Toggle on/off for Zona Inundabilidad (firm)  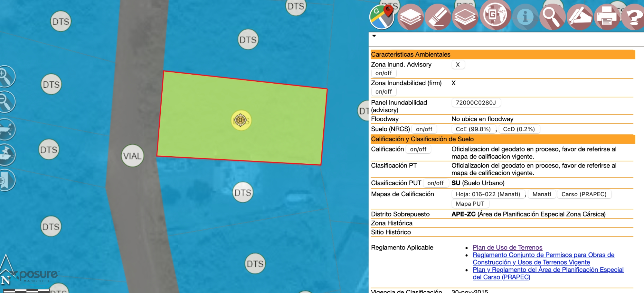[384, 92]
